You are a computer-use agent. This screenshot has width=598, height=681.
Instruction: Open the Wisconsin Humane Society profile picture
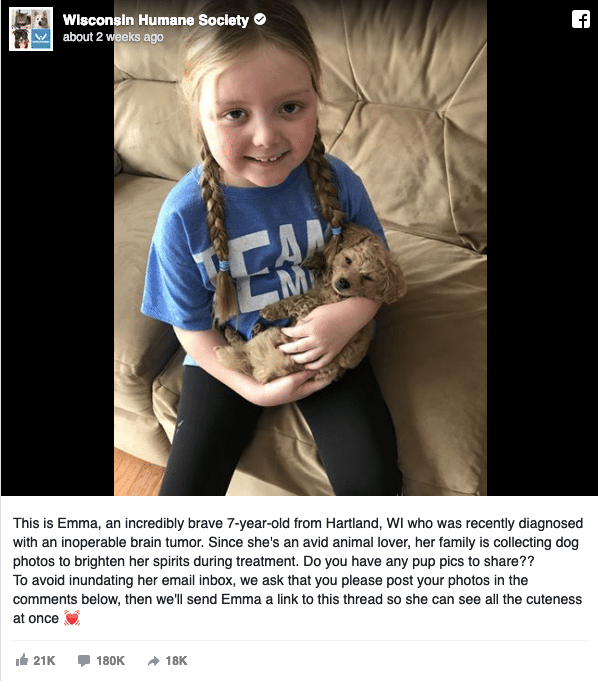pos(31,29)
